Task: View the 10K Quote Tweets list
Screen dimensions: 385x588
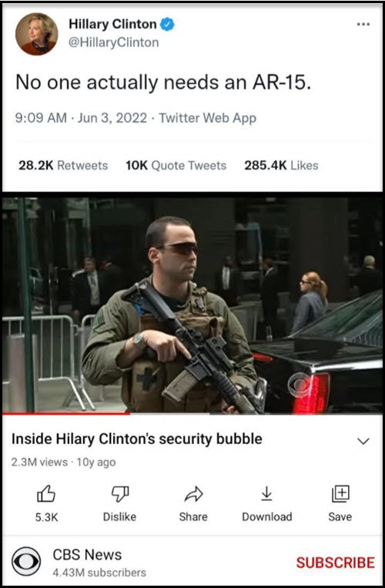Action: click(176, 166)
